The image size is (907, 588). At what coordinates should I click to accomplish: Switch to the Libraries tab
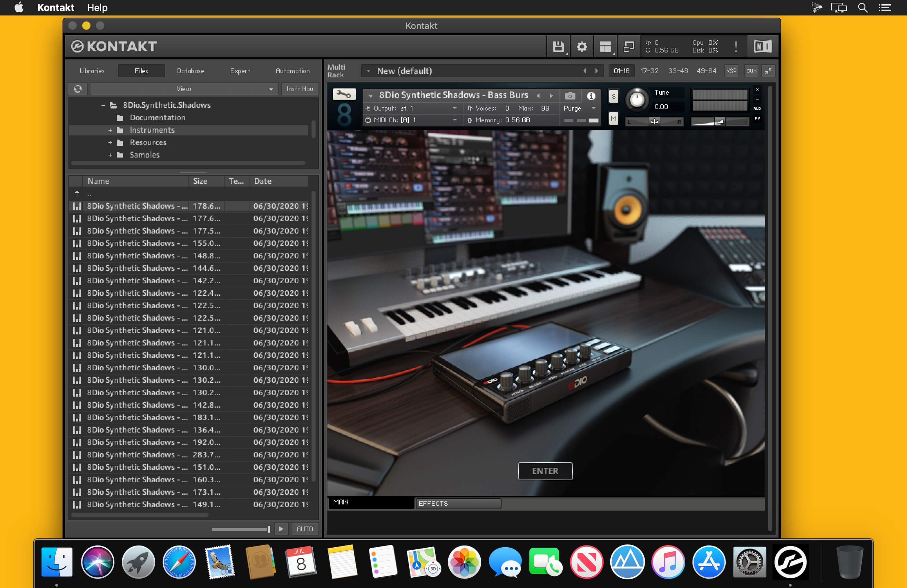point(92,71)
